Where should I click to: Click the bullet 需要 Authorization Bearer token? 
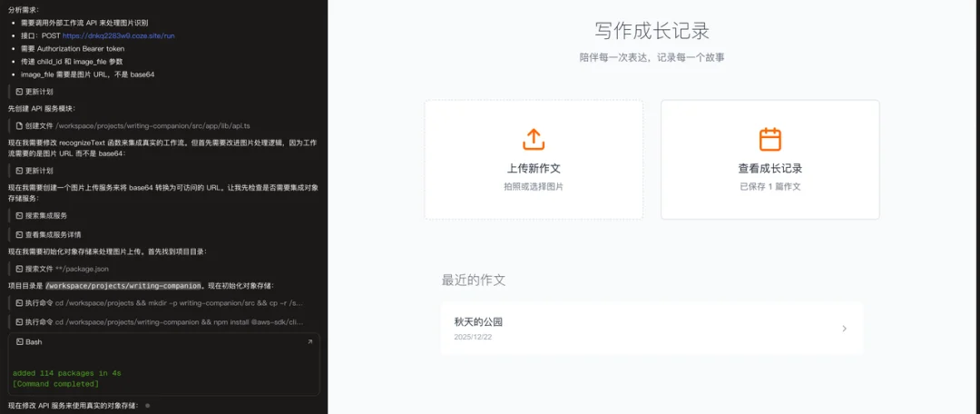tap(73, 48)
